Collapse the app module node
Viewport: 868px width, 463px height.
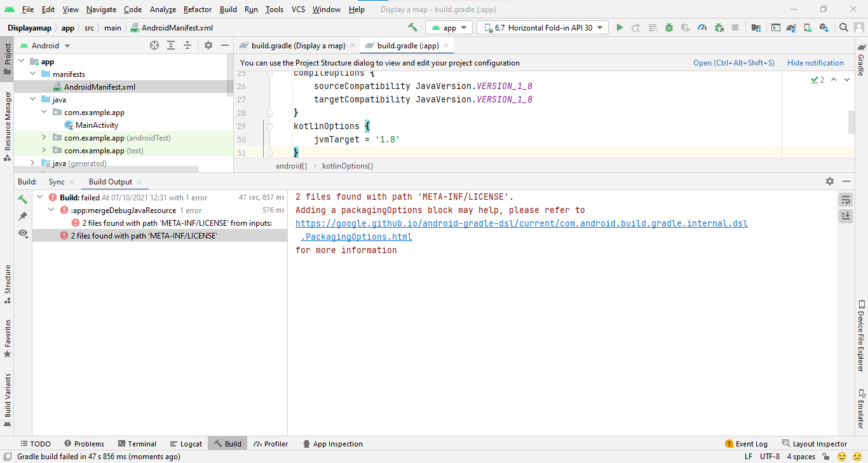(x=21, y=62)
